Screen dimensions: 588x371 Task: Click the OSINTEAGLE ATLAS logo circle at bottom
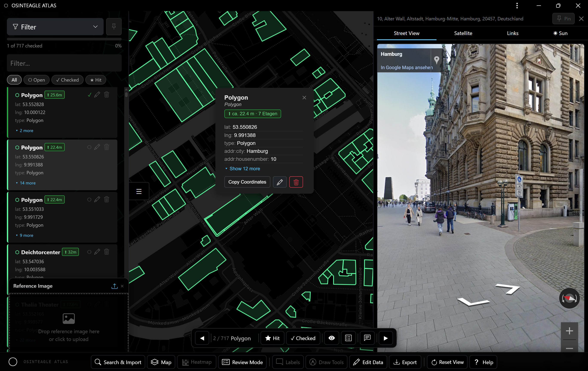(x=13, y=362)
